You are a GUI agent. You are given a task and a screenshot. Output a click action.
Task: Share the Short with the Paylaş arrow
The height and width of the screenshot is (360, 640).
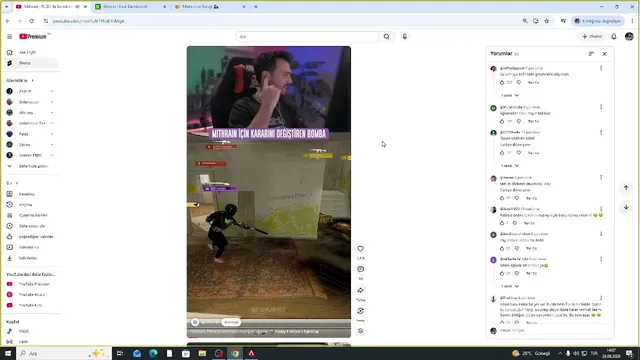coord(360,291)
